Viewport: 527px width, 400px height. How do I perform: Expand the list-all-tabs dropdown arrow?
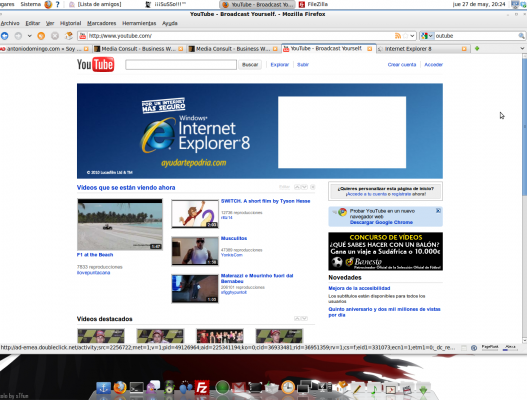(x=522, y=49)
